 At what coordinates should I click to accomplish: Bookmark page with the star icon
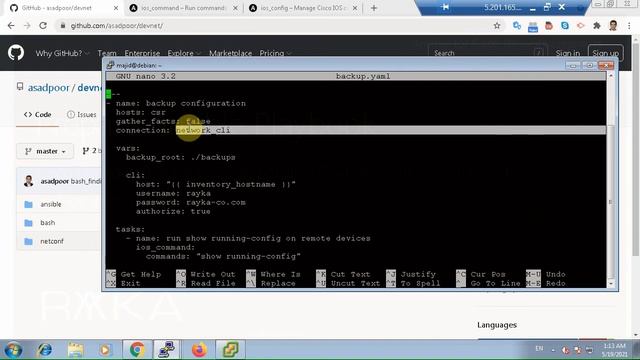(497, 26)
